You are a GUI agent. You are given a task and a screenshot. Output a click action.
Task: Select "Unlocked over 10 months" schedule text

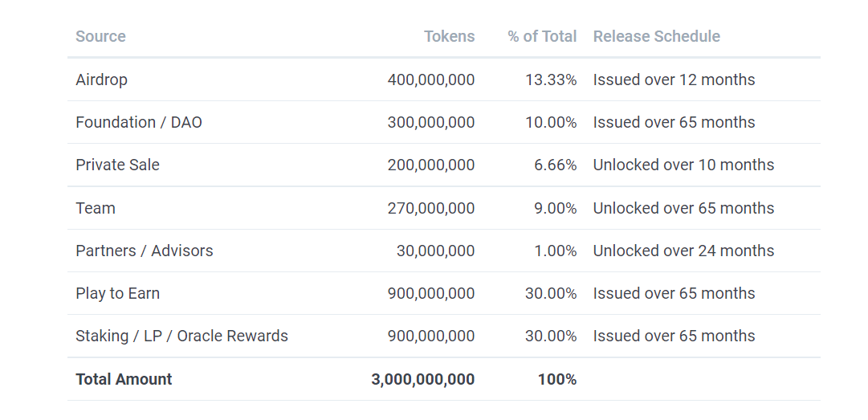pos(683,165)
